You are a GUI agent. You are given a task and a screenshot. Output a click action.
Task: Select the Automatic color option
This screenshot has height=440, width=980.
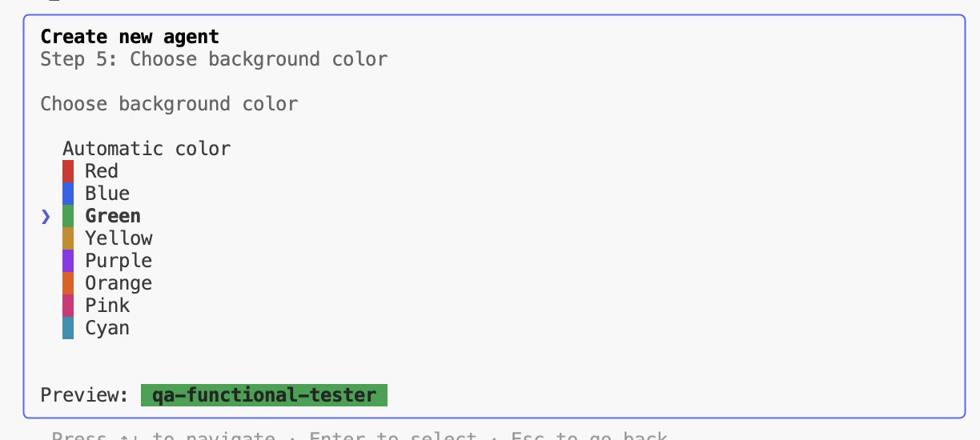(x=147, y=149)
